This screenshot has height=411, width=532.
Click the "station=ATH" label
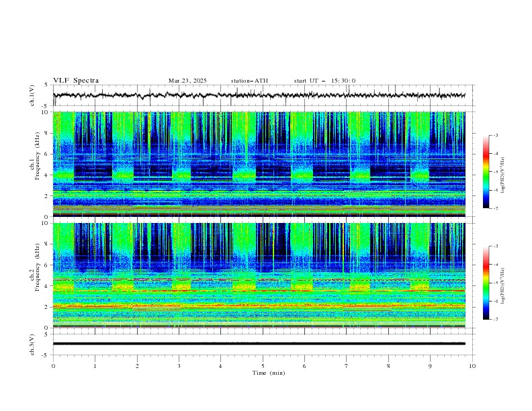tap(249, 81)
